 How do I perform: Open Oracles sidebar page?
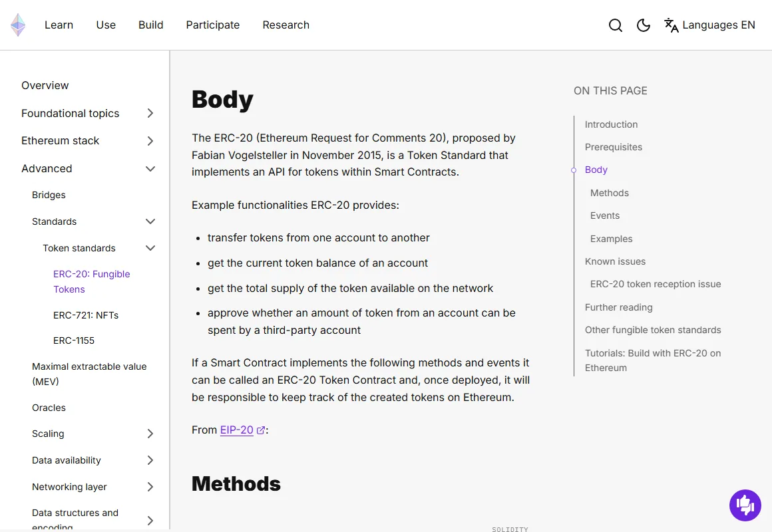coord(49,408)
